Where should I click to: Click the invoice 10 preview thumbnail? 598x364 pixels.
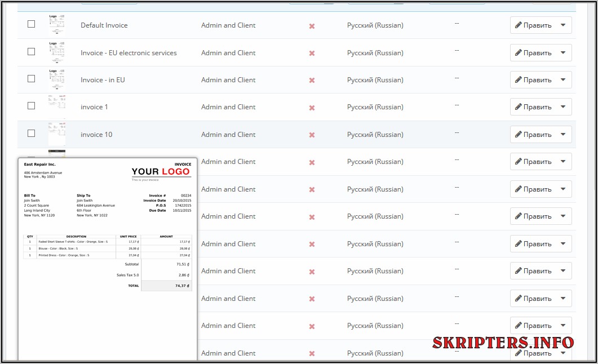pyautogui.click(x=57, y=134)
